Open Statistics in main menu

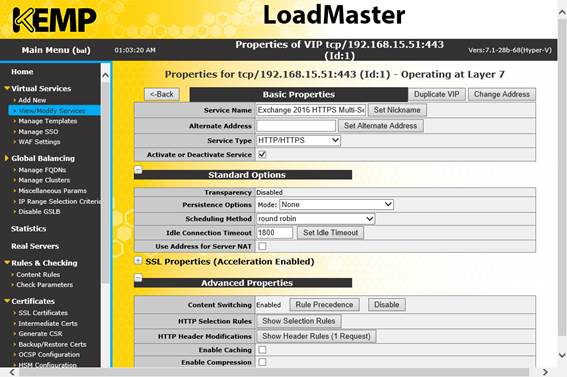[x=29, y=229]
